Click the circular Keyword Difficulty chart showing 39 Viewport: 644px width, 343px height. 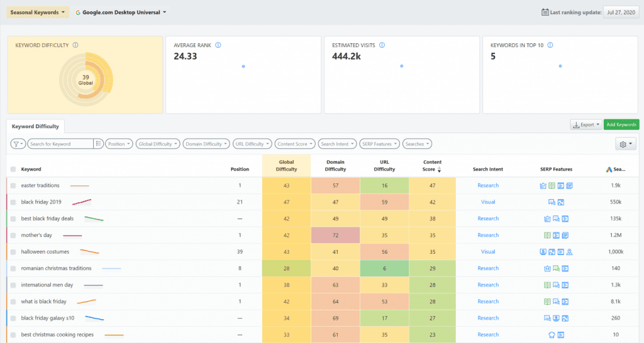pyautogui.click(x=85, y=80)
